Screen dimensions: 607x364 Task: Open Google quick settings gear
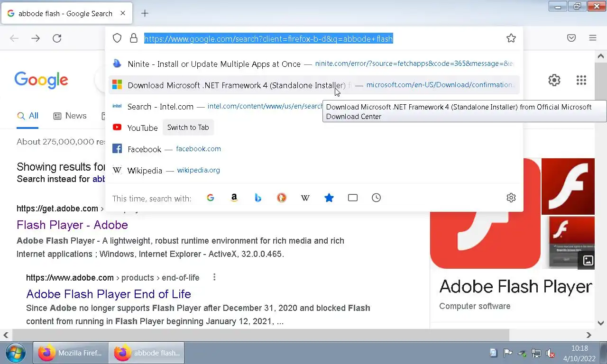tap(554, 80)
